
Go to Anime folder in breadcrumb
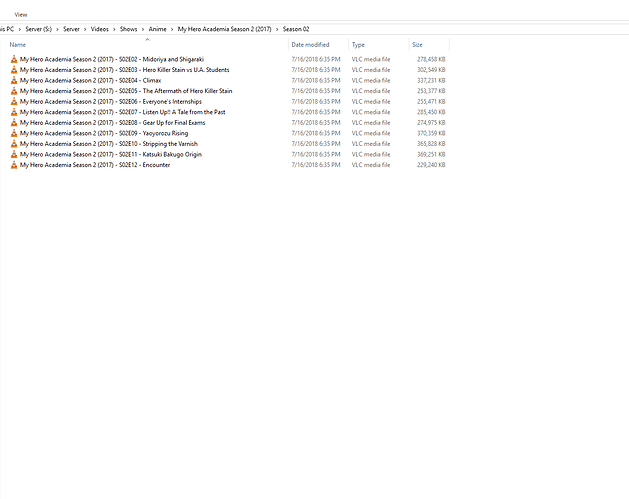[x=157, y=29]
